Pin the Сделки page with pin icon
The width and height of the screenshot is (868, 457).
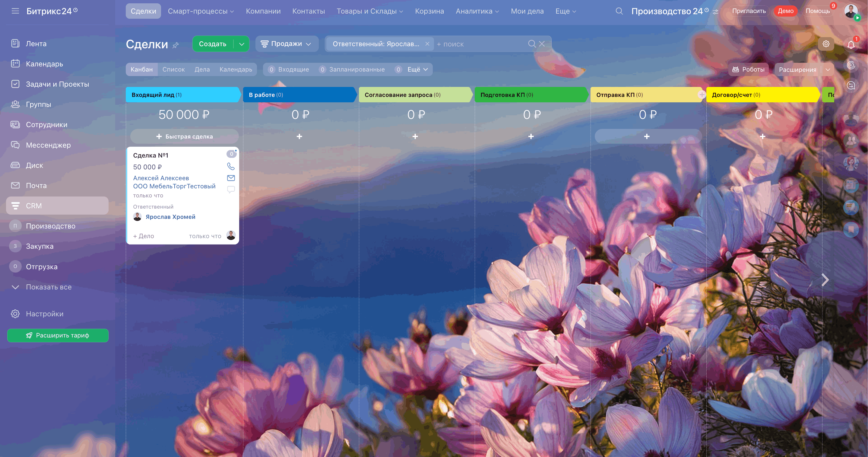176,45
